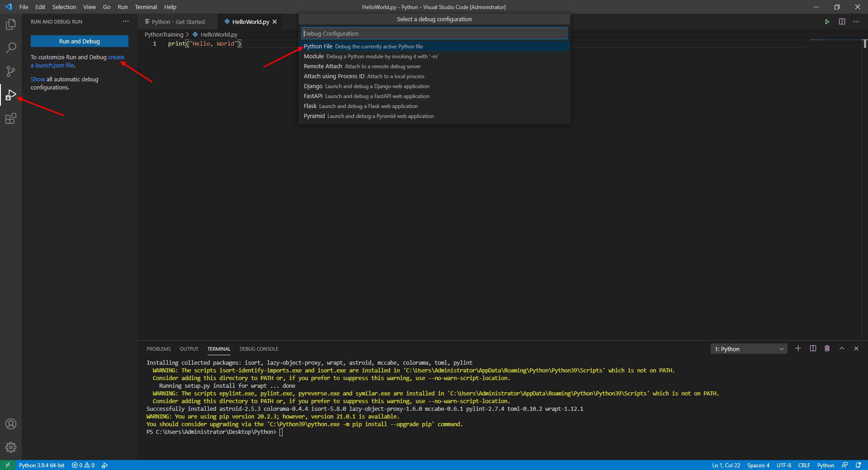Open the terminal selector dropdown '1: Python'
Image resolution: width=868 pixels, height=470 pixels.
(x=749, y=349)
